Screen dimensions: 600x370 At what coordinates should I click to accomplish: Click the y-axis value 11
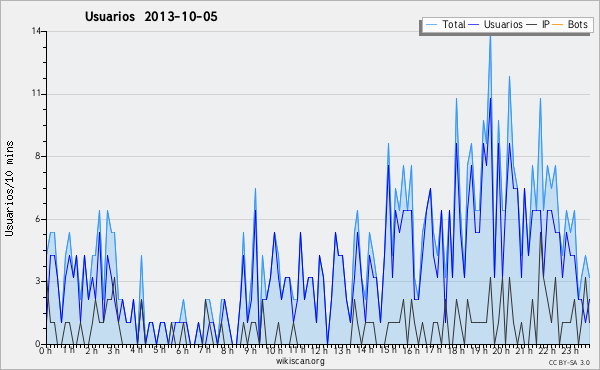pos(36,94)
